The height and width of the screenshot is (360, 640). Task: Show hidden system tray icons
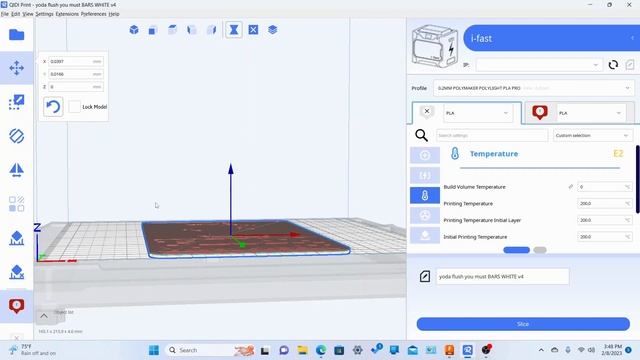pyautogui.click(x=541, y=350)
